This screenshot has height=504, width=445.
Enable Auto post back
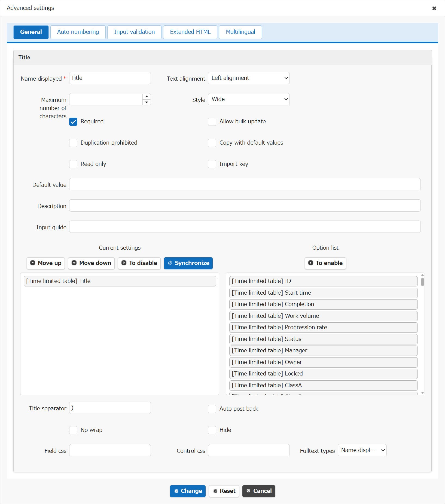tap(212, 409)
